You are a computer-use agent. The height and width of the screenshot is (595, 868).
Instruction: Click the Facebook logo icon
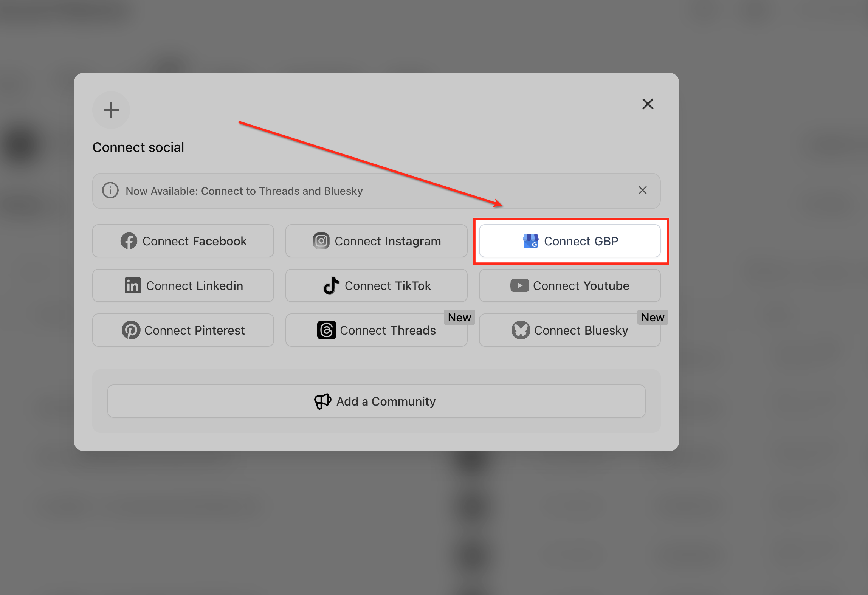point(129,241)
